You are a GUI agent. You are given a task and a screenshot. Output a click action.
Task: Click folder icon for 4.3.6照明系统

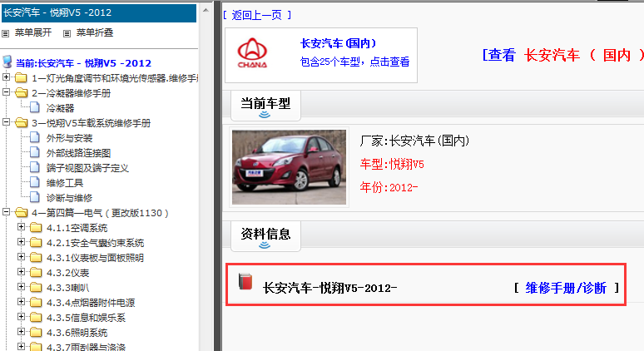[36, 333]
